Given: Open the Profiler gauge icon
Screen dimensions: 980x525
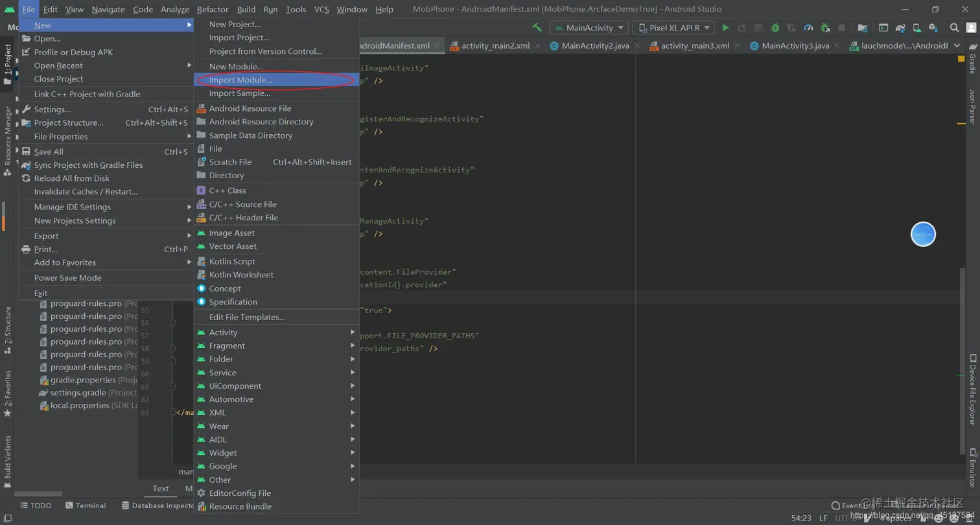Looking at the screenshot, I should point(808,28).
